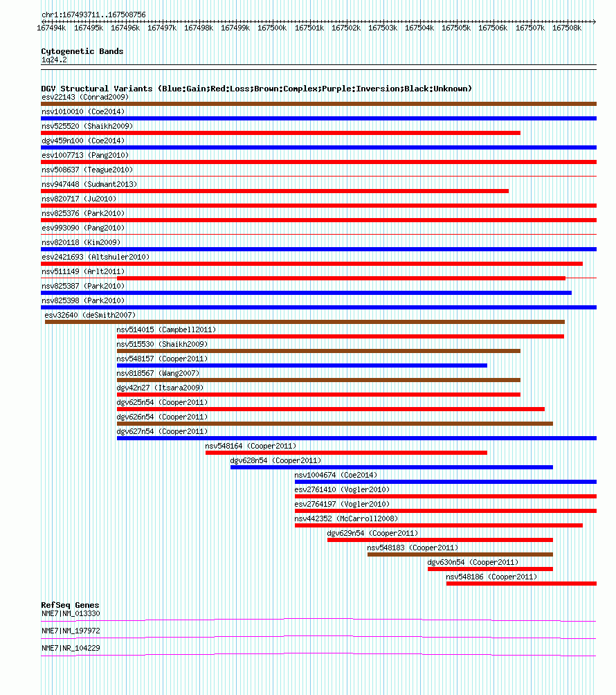This screenshot has width=616, height=695.
Task: Select the red dgv630n54 loss bar
Action: (x=491, y=569)
